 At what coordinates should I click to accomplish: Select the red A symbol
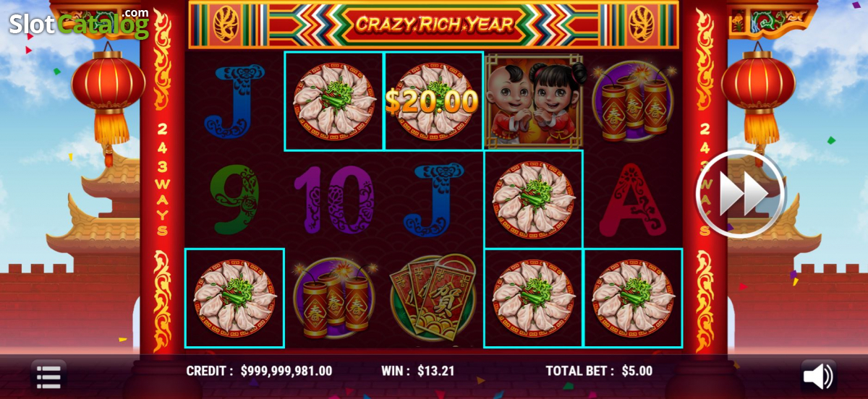tap(633, 199)
